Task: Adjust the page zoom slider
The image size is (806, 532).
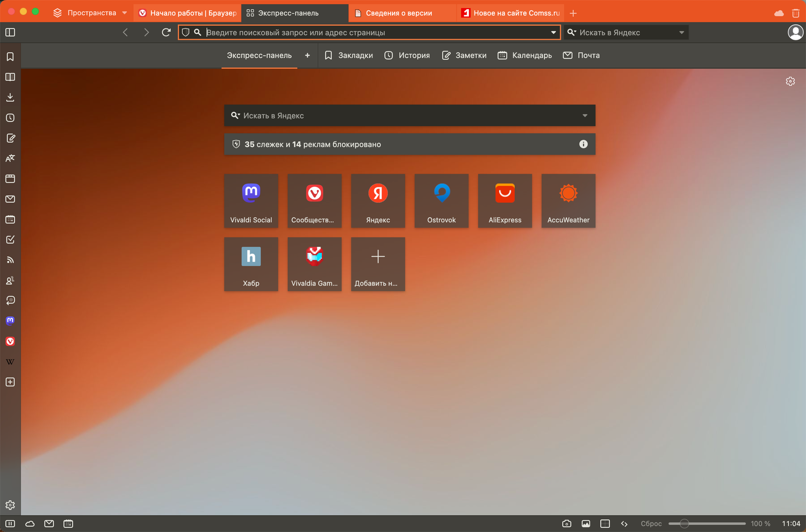Action: [707, 524]
